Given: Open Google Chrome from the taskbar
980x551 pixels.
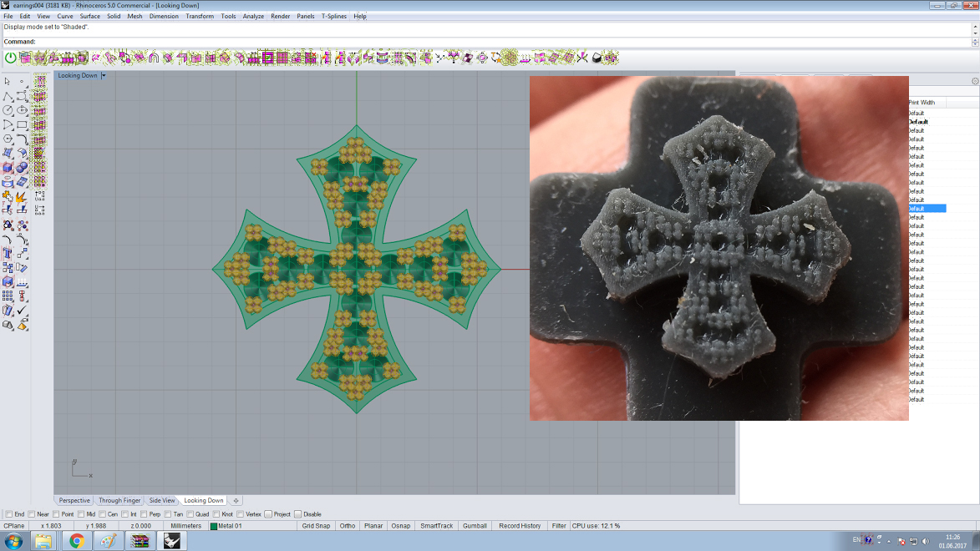Looking at the screenshot, I should [76, 541].
